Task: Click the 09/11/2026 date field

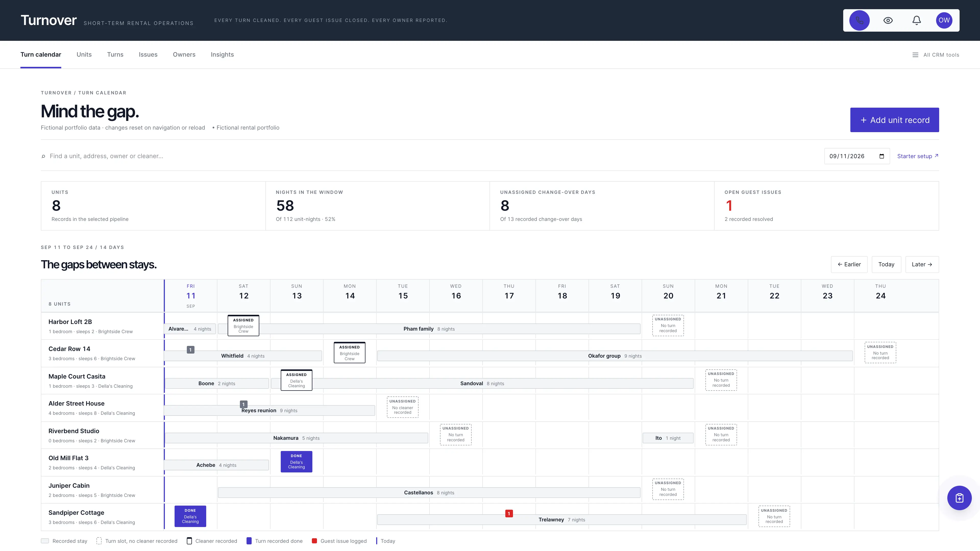Action: pos(857,156)
